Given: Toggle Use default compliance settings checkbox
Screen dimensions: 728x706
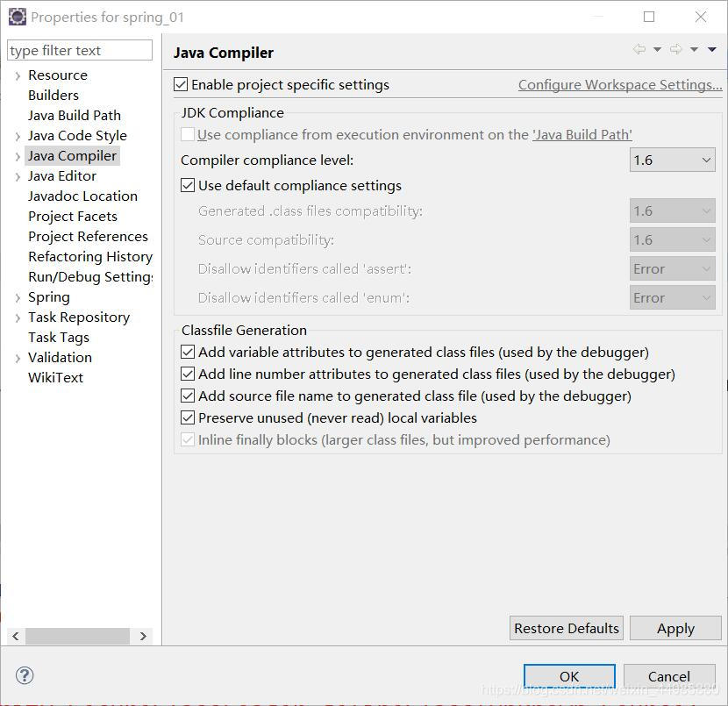Looking at the screenshot, I should pyautogui.click(x=188, y=185).
